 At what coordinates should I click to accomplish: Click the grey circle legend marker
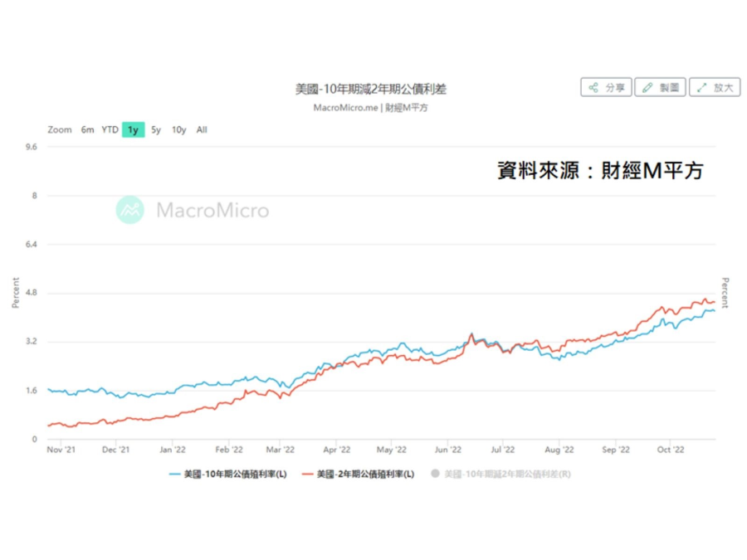click(x=435, y=474)
